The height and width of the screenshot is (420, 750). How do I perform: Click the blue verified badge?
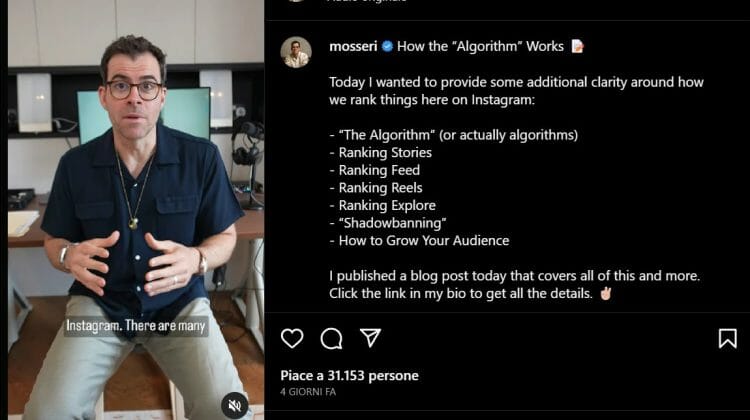point(387,46)
